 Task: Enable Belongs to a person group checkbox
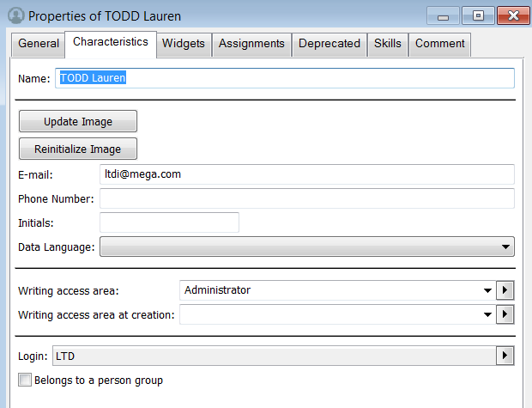pyautogui.click(x=25, y=381)
